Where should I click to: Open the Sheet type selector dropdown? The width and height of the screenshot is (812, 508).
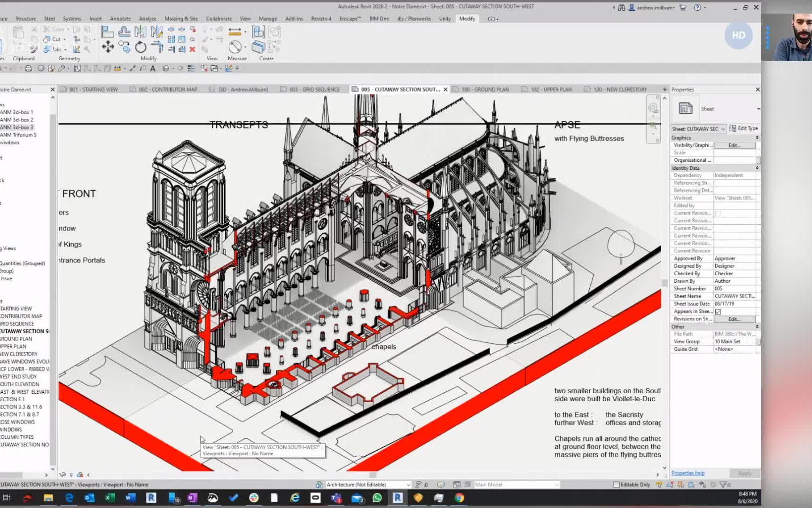pyautogui.click(x=758, y=109)
